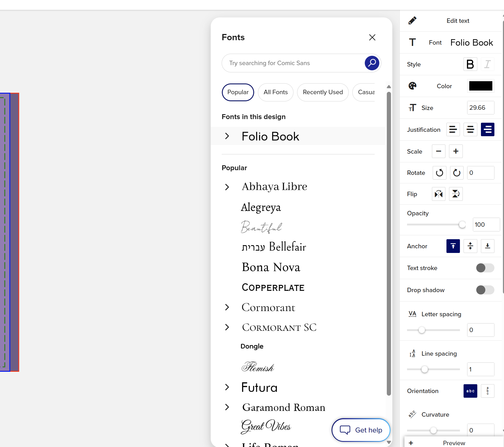The height and width of the screenshot is (447, 504).
Task: Select left justification option
Action: point(453,129)
